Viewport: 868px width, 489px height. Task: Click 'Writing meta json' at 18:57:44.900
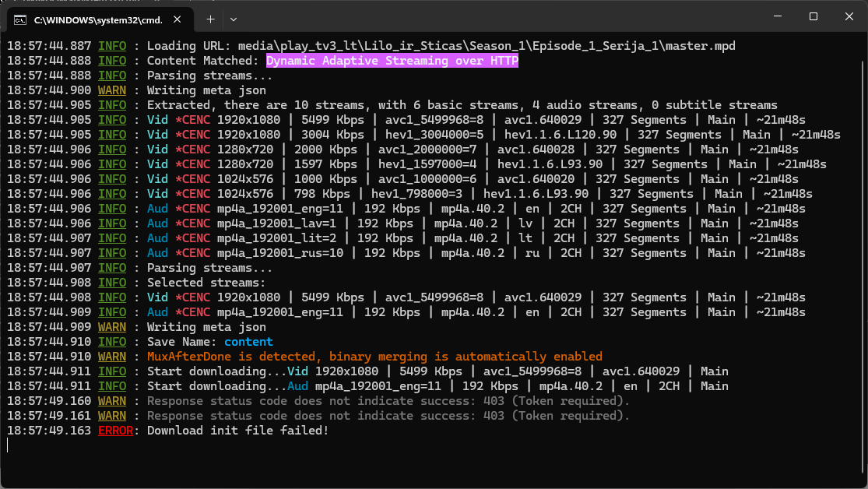pyautogui.click(x=206, y=90)
